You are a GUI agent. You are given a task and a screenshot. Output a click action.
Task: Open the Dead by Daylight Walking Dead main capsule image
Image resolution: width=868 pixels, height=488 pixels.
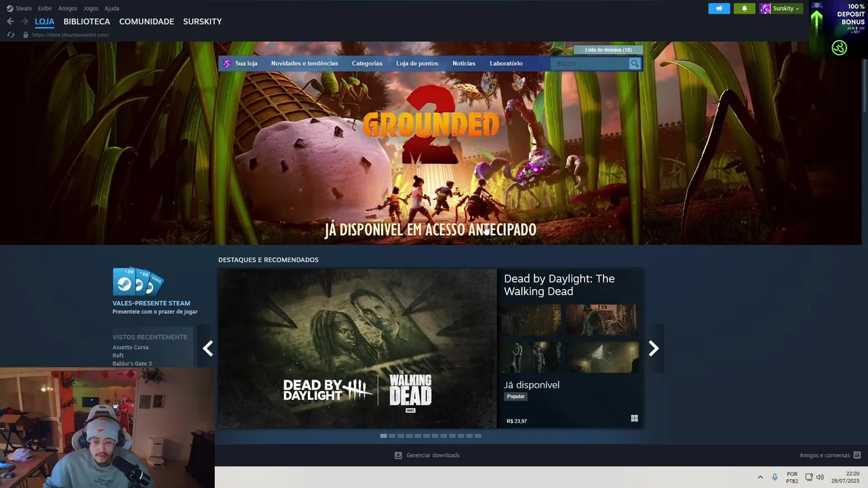(x=357, y=348)
